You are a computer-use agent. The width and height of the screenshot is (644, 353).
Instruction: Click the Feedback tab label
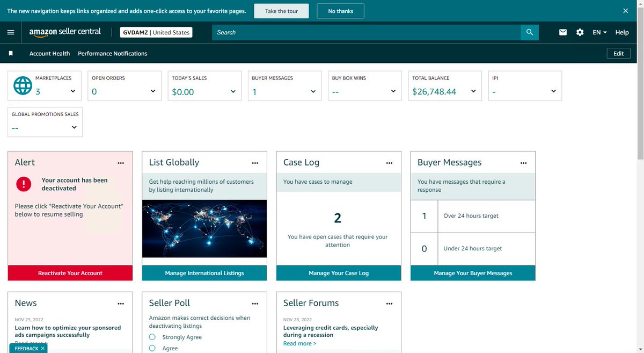point(26,349)
